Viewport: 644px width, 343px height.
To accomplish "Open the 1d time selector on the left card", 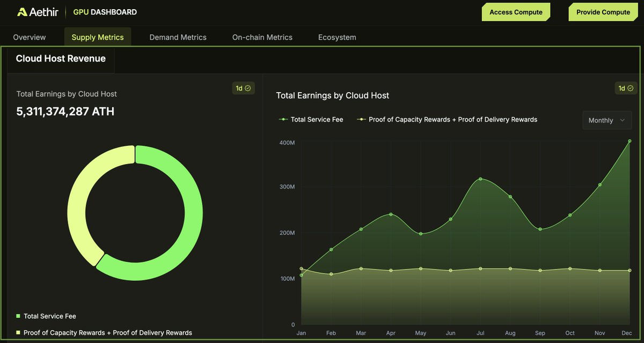I will [x=243, y=88].
